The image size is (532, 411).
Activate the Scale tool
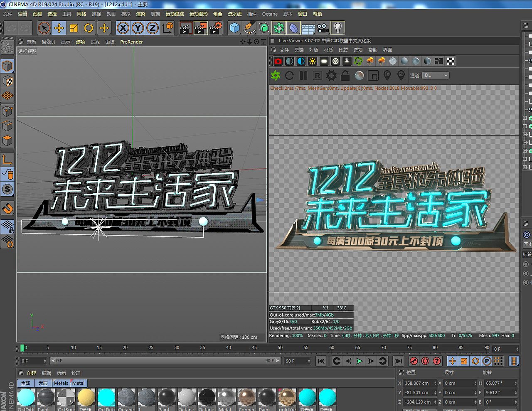pos(74,28)
